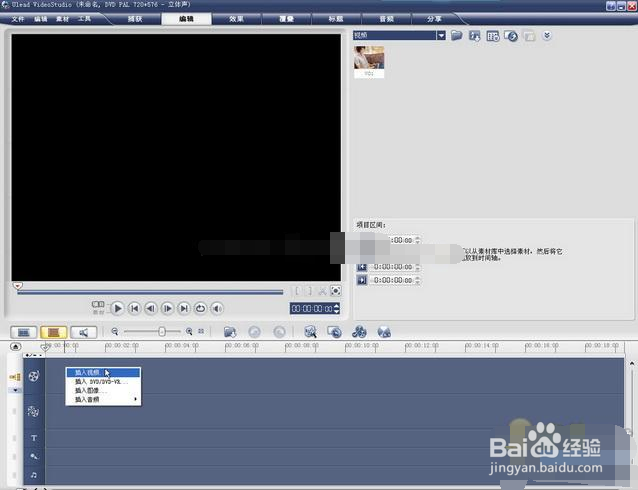The image size is (638, 490).
Task: Switch to storyboard view
Action: pos(24,332)
